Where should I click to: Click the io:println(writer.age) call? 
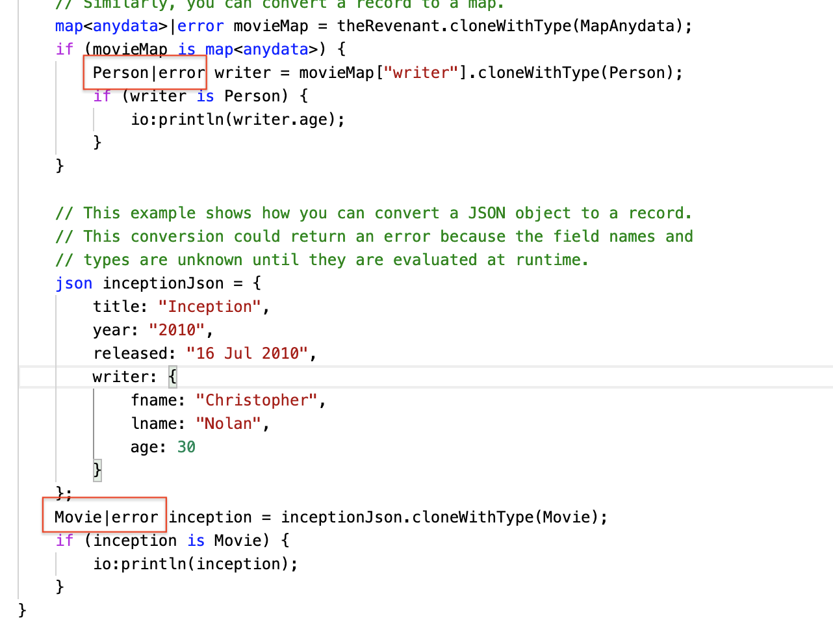(x=237, y=119)
